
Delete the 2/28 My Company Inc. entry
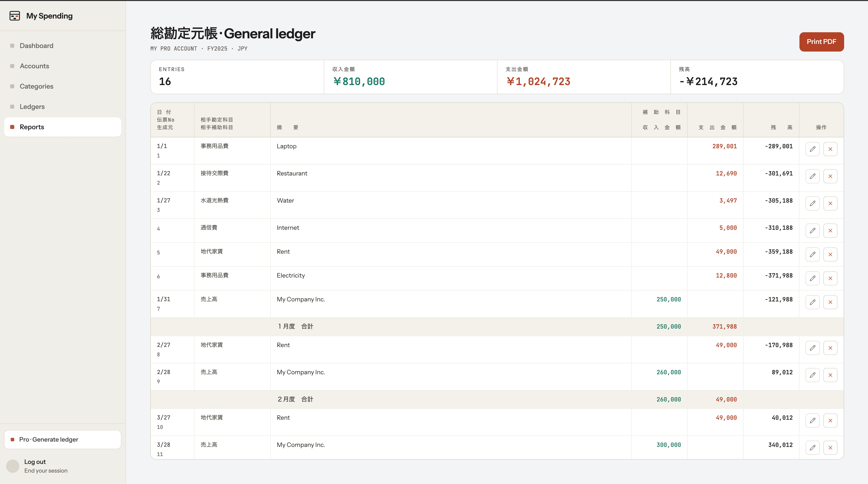pos(830,375)
